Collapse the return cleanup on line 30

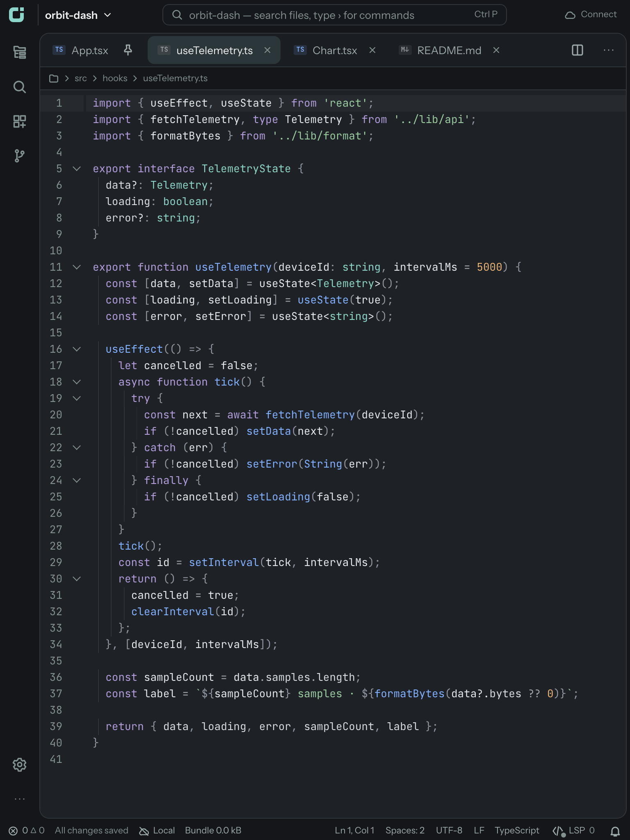pos(77,579)
